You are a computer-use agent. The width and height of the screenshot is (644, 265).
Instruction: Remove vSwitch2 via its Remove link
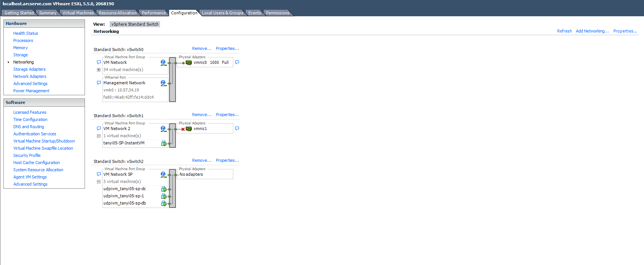point(202,160)
